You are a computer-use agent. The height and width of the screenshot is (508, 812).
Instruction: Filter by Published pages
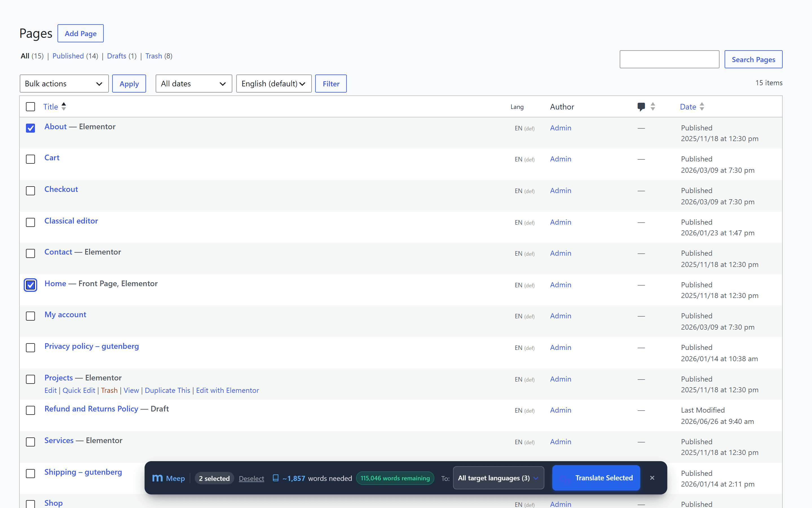click(68, 56)
